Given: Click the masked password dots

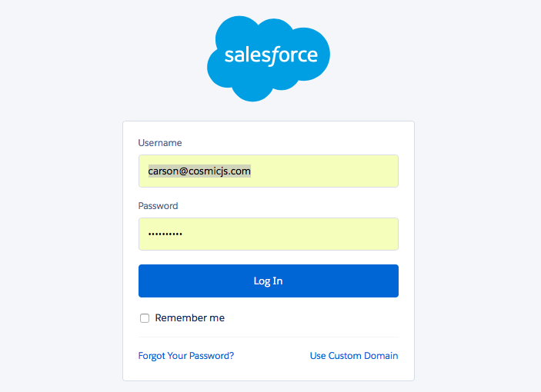Looking at the screenshot, I should coord(165,234).
